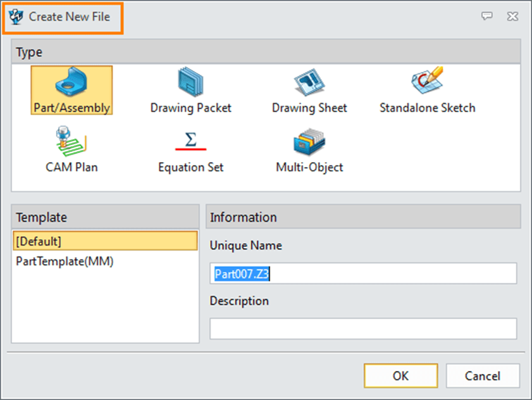Close the Create New File dialog
Image resolution: width=532 pixels, height=400 pixels.
pos(512,17)
